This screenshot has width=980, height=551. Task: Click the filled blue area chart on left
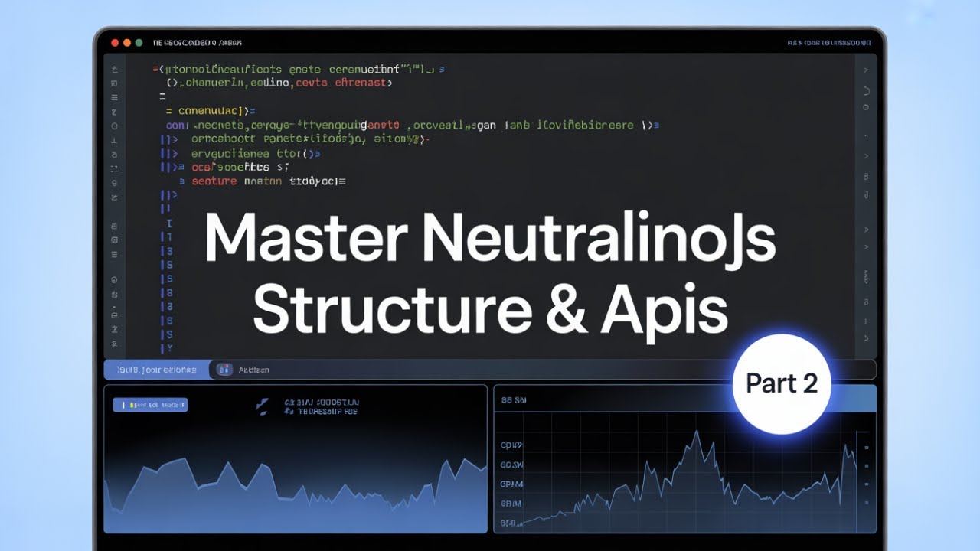[x=296, y=494]
